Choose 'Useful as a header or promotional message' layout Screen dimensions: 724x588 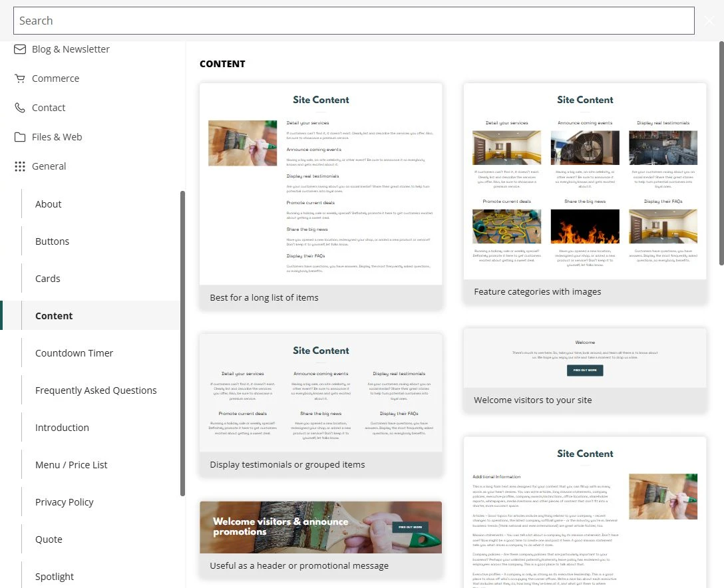321,539
